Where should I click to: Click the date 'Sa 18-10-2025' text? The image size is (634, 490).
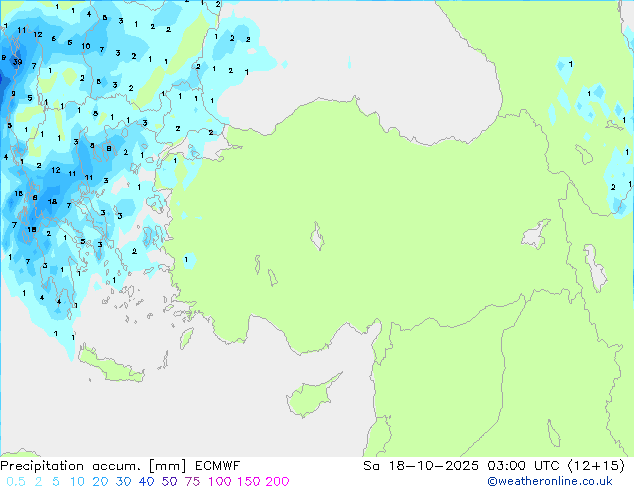tap(421, 466)
